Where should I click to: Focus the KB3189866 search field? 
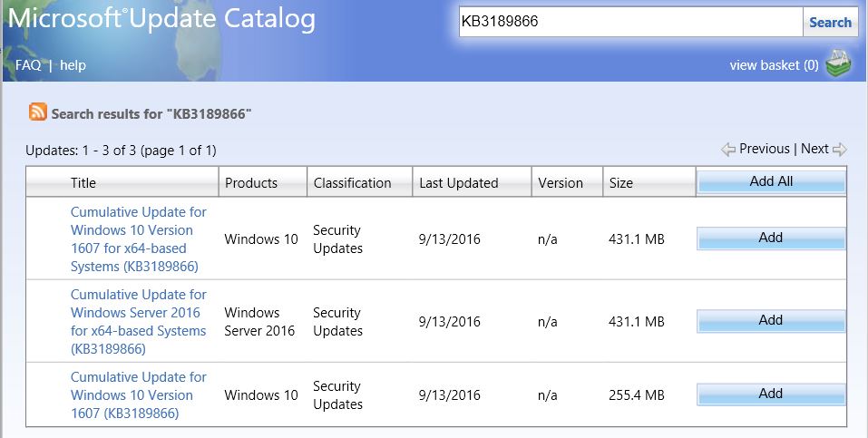coord(631,22)
